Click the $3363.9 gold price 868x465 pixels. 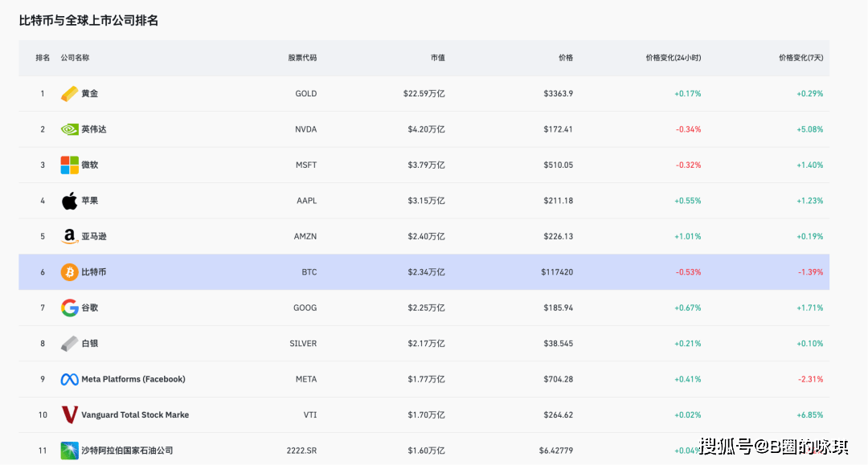[x=558, y=94]
